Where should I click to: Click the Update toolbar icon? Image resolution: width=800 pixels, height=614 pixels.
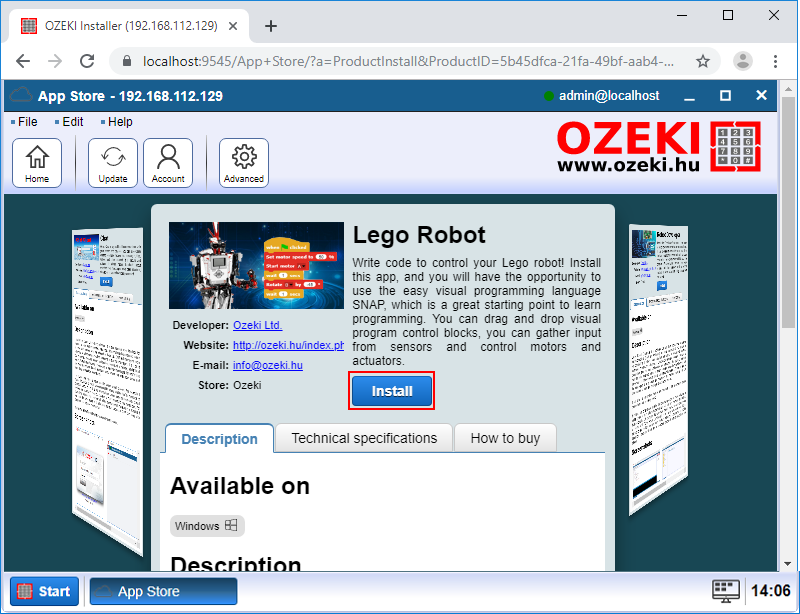(113, 163)
